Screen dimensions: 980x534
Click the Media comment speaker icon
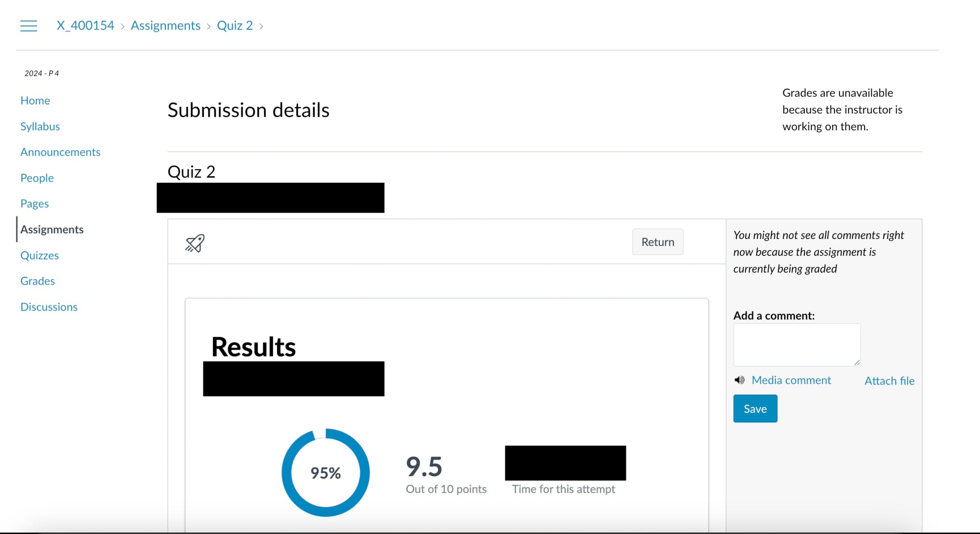click(x=739, y=380)
